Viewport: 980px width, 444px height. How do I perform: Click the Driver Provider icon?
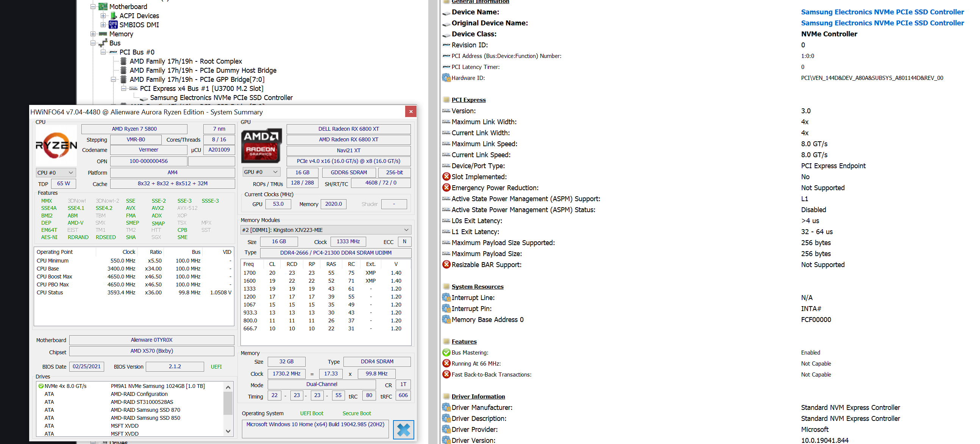[446, 430]
